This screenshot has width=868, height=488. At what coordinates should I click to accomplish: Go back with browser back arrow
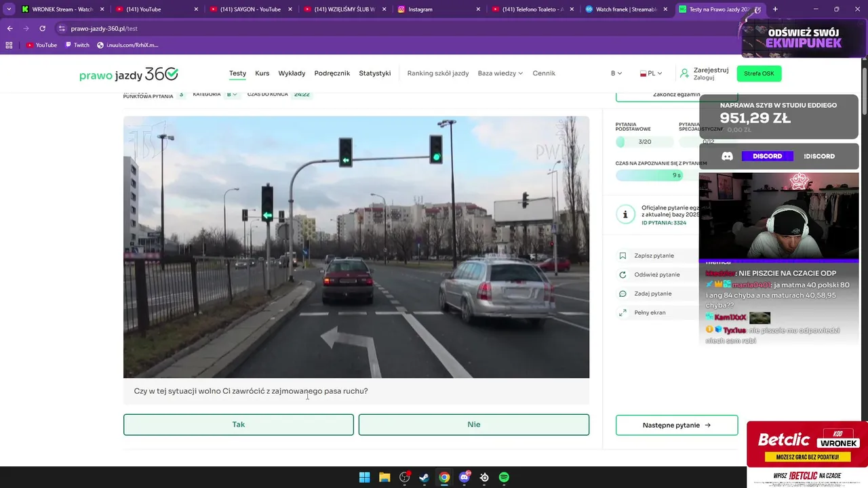[x=9, y=28]
